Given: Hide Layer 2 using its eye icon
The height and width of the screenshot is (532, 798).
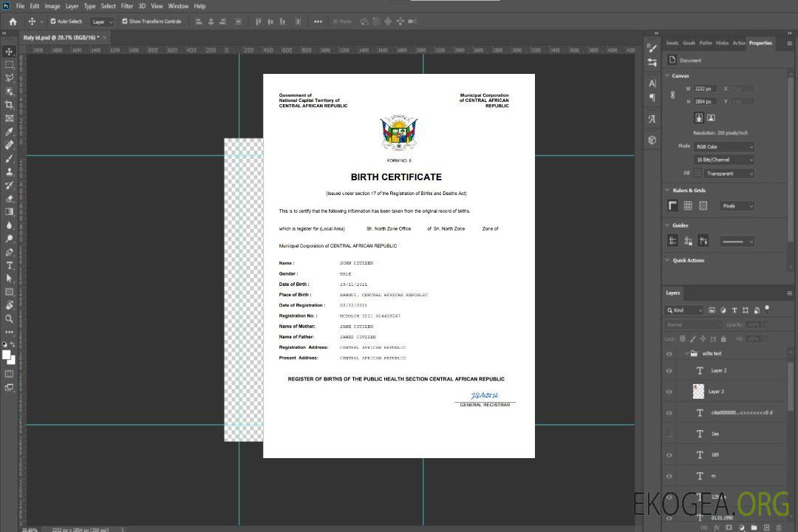Looking at the screenshot, I should click(x=669, y=371).
